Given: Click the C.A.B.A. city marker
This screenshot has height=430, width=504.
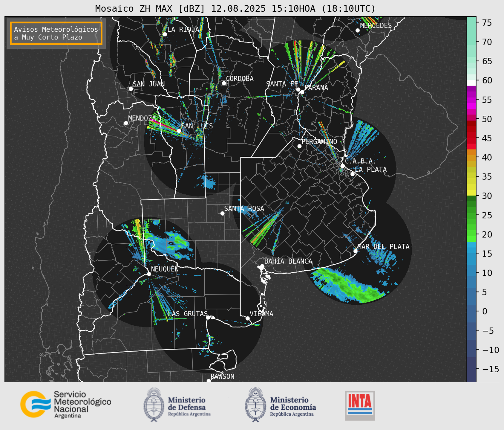Looking at the screenshot, I should 343,166.
